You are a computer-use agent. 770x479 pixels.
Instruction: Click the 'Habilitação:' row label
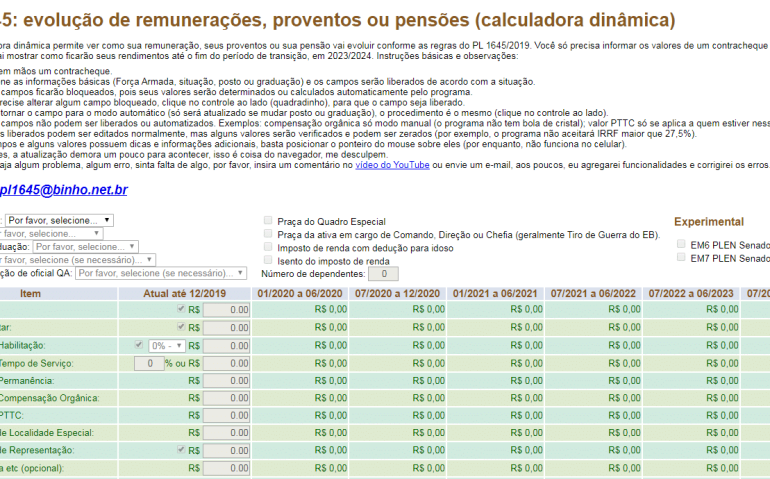22,345
